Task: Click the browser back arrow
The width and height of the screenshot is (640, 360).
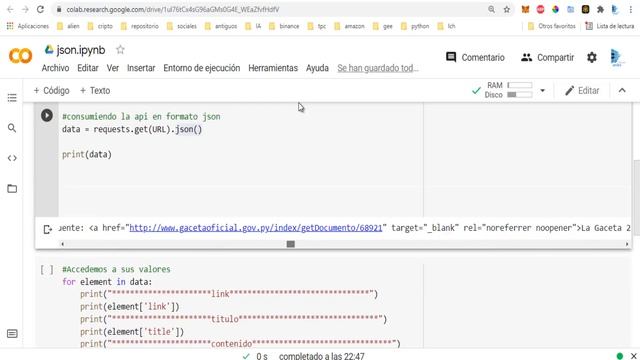Action: pyautogui.click(x=10, y=9)
